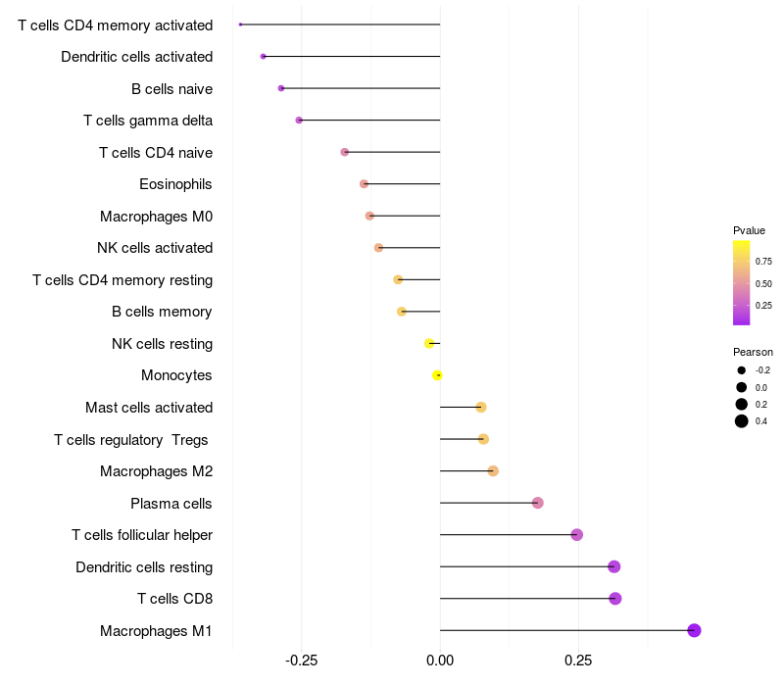This screenshot has height=686, width=784.
Task: Select the Dendritic cells resting dot
Action: 614,566
